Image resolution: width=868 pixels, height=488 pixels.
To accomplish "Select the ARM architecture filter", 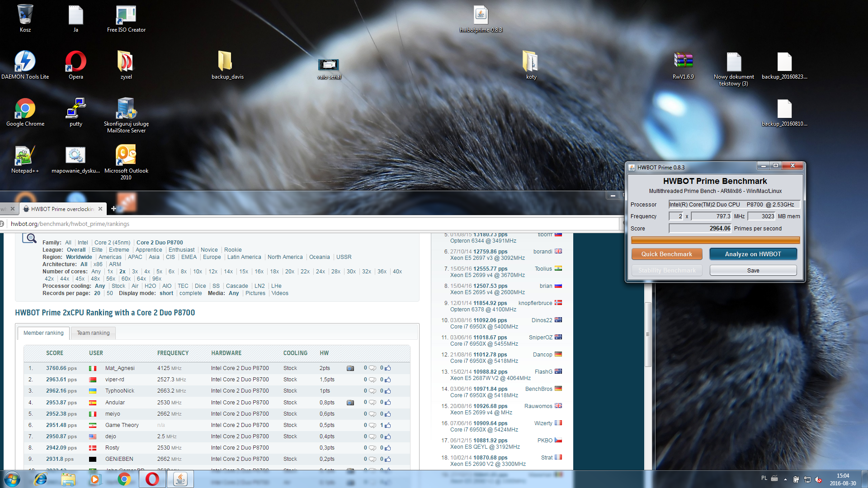I will tap(115, 264).
